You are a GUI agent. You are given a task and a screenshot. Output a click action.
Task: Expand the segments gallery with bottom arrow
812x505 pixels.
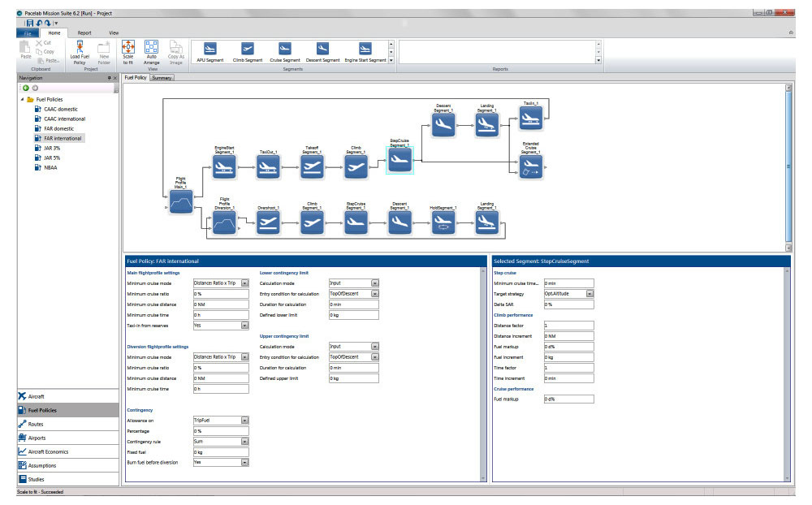[x=391, y=61]
